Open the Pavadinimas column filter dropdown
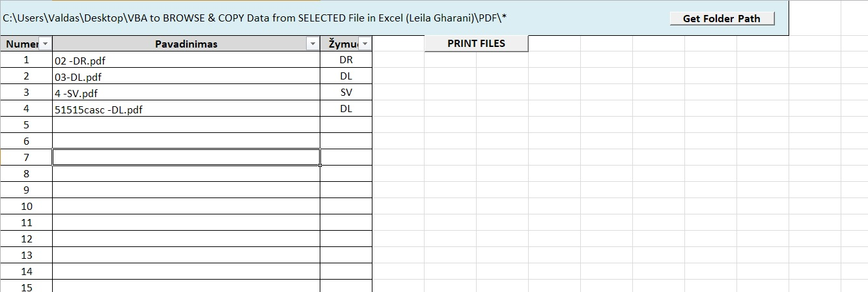868x292 pixels. coord(313,44)
